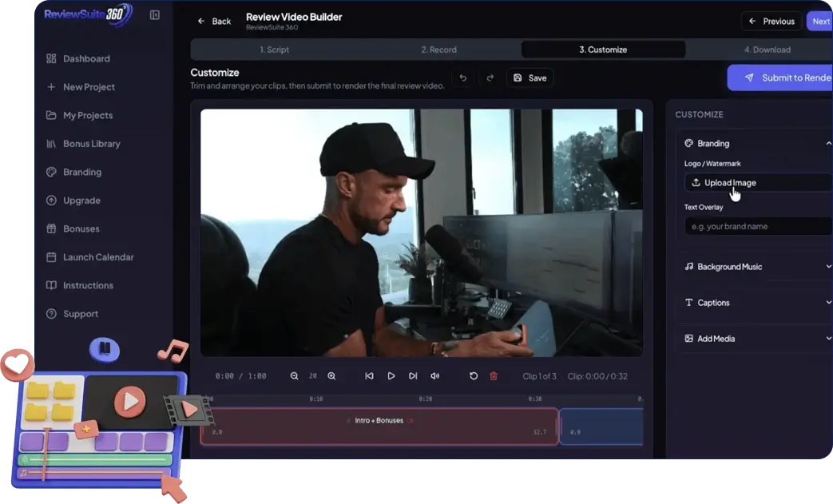
Task: Click the Clip 1 of 3 indicator
Action: 539,376
